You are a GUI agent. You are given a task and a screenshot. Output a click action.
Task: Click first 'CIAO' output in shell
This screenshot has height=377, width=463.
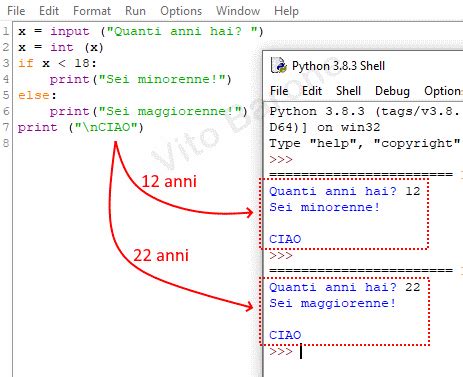[x=285, y=239]
